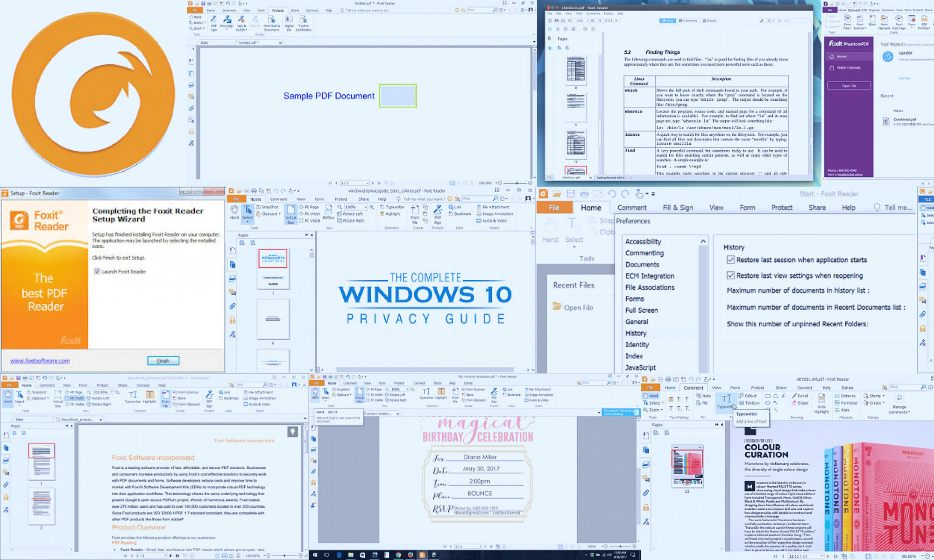
Task: Open Security lock panel in Windows 10 guide sidebar
Action: (232, 320)
